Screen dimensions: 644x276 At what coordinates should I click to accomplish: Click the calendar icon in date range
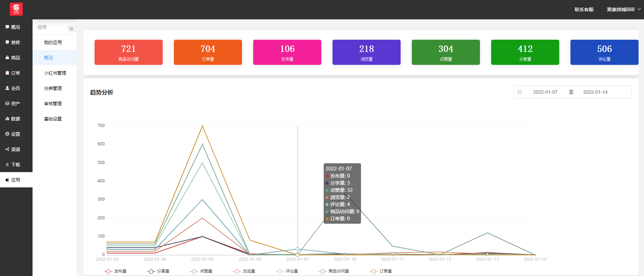(x=519, y=92)
